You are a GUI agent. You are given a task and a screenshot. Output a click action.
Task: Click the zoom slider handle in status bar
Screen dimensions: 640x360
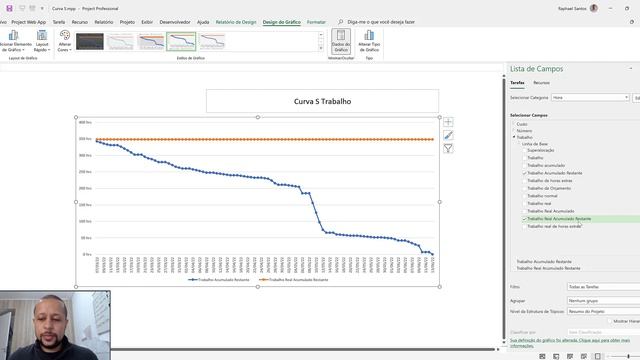628,356
